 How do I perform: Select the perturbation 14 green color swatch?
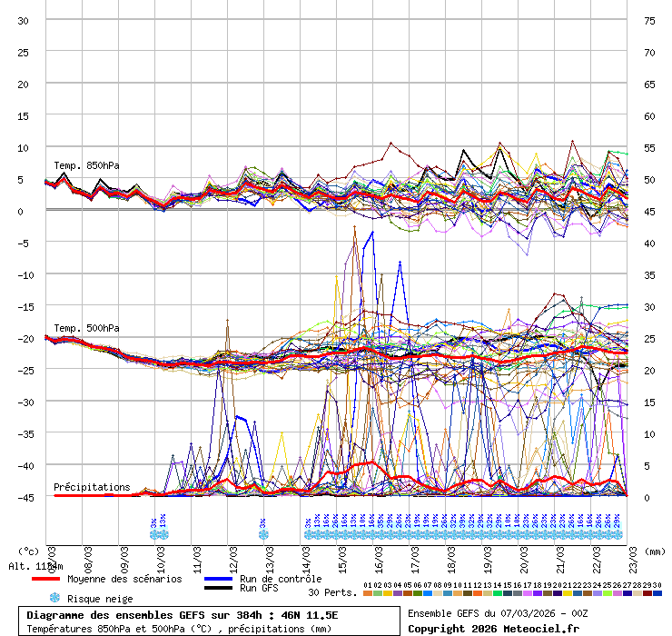pos(498,593)
